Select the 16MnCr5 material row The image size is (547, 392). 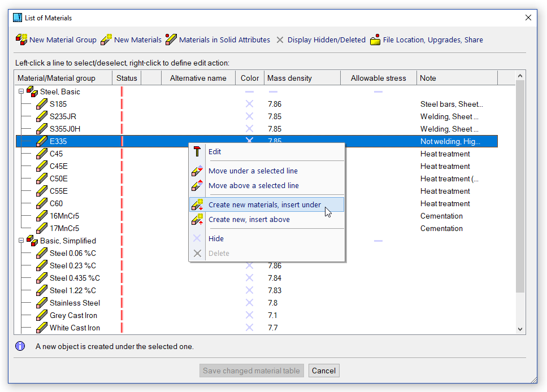coord(64,216)
